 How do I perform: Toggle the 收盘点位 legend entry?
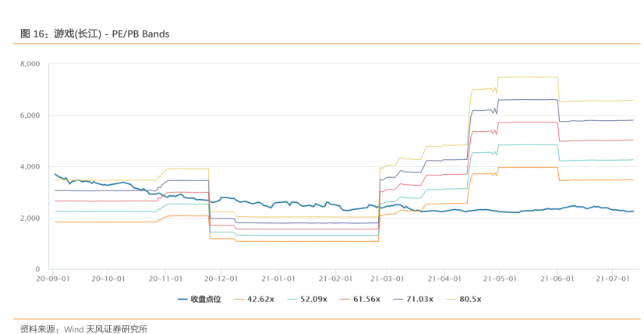tap(206, 299)
